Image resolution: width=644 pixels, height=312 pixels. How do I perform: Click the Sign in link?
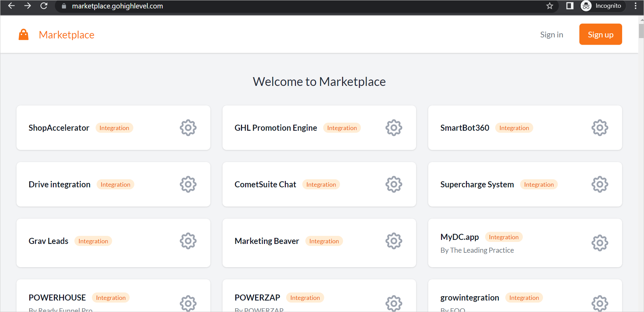[x=551, y=35]
